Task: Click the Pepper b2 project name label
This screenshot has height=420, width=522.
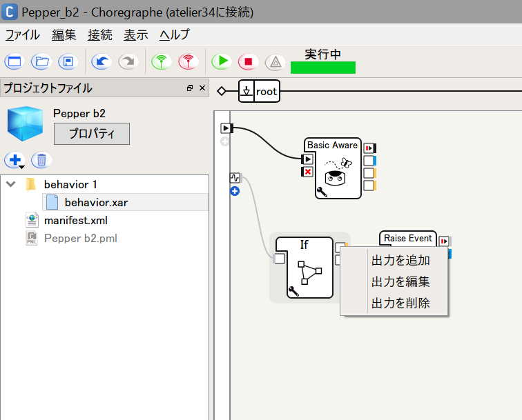Action: pyautogui.click(x=79, y=113)
